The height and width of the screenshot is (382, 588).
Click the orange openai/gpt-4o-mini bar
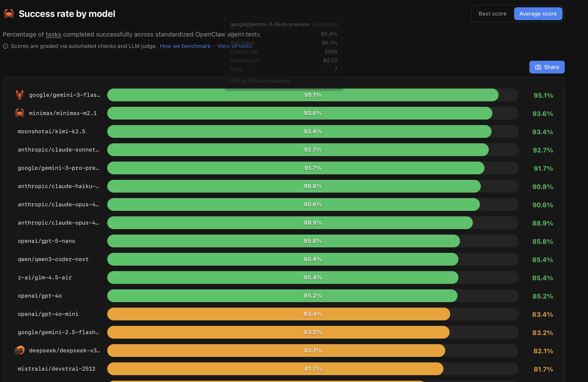tap(278, 314)
